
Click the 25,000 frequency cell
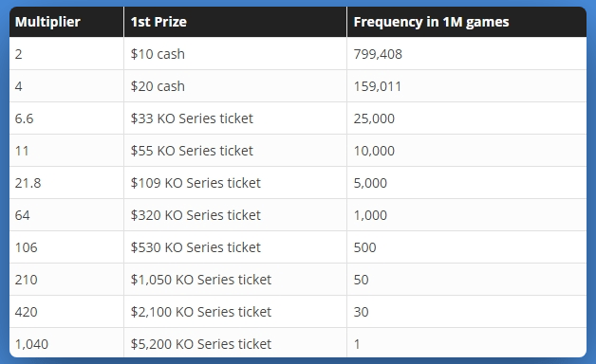point(467,118)
